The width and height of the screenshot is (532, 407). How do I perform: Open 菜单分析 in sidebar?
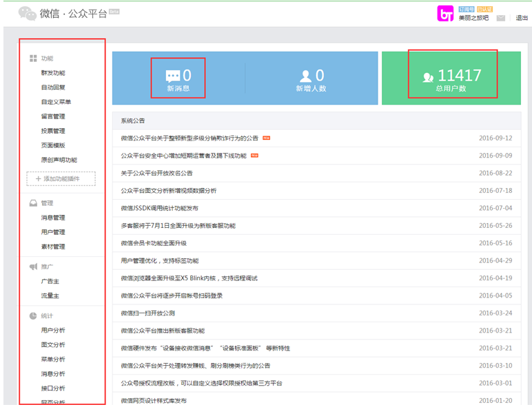(53, 359)
